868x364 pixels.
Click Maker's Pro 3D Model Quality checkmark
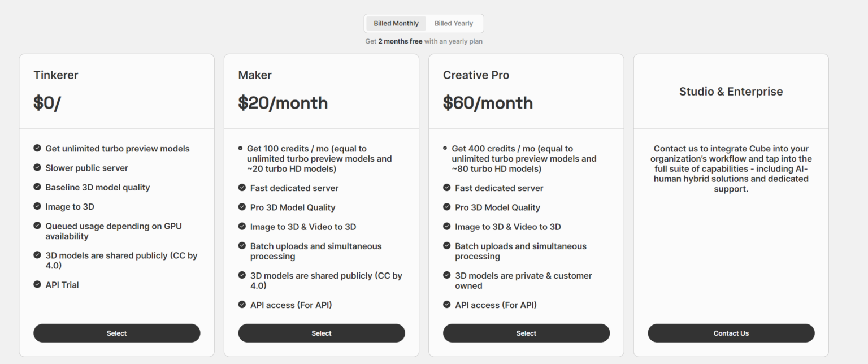pyautogui.click(x=242, y=207)
